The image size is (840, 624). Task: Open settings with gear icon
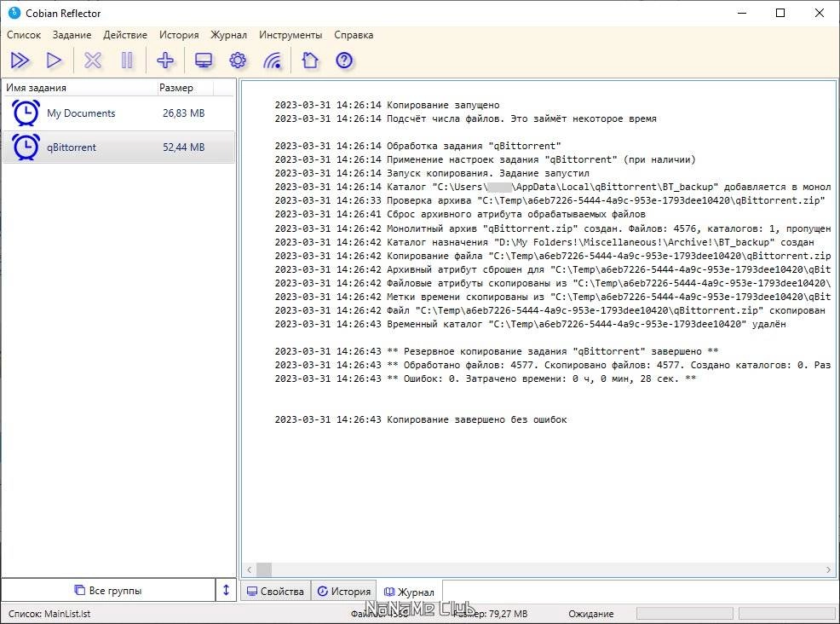pos(238,60)
